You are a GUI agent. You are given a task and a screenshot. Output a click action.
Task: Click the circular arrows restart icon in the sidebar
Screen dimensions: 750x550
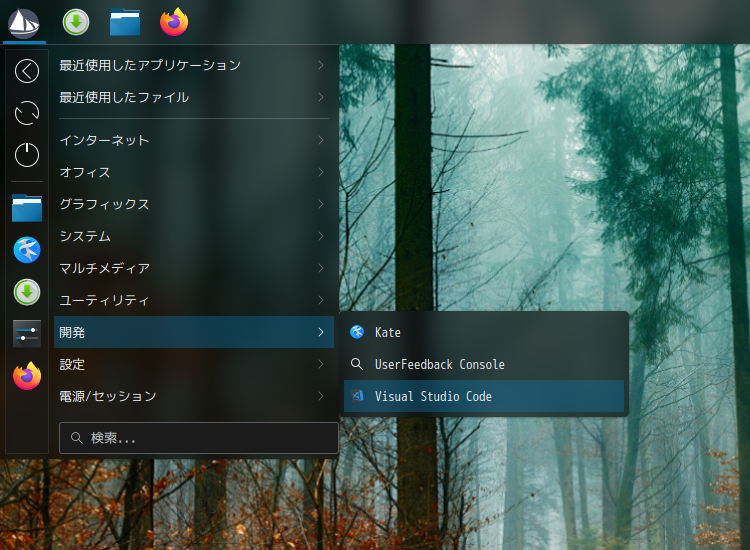(27, 113)
